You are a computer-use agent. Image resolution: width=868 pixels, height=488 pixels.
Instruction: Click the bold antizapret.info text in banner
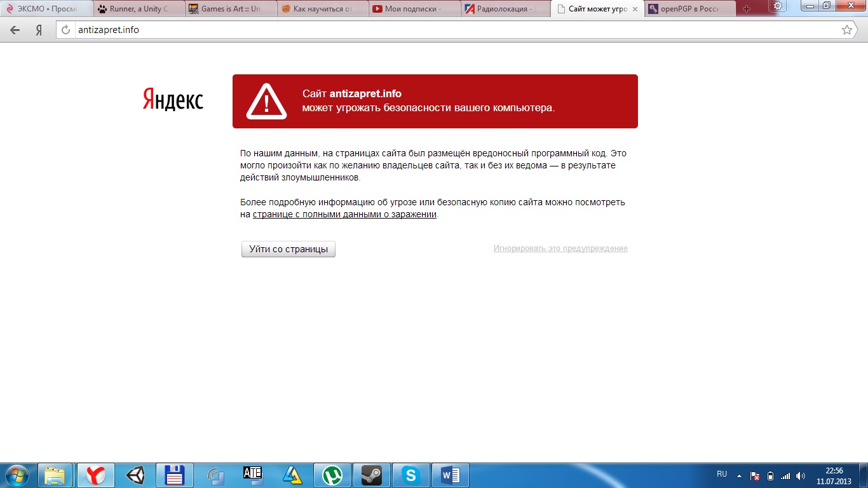click(x=365, y=94)
